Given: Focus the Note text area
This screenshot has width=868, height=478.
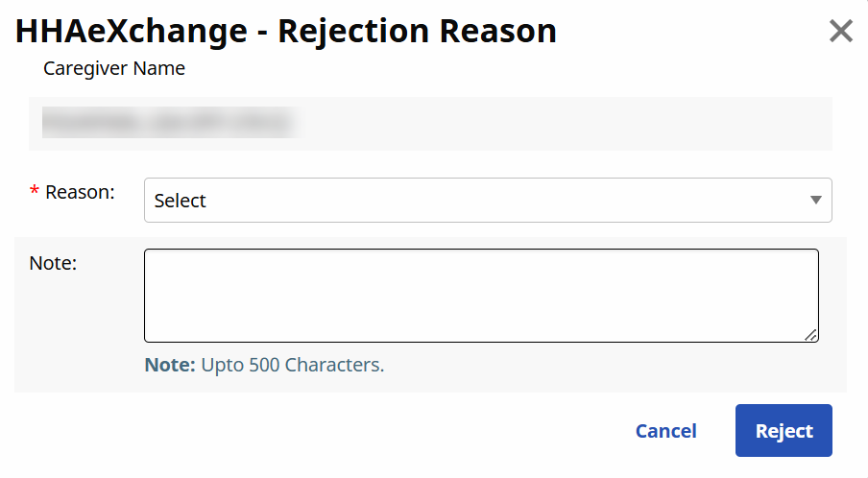Looking at the screenshot, I should point(480,295).
